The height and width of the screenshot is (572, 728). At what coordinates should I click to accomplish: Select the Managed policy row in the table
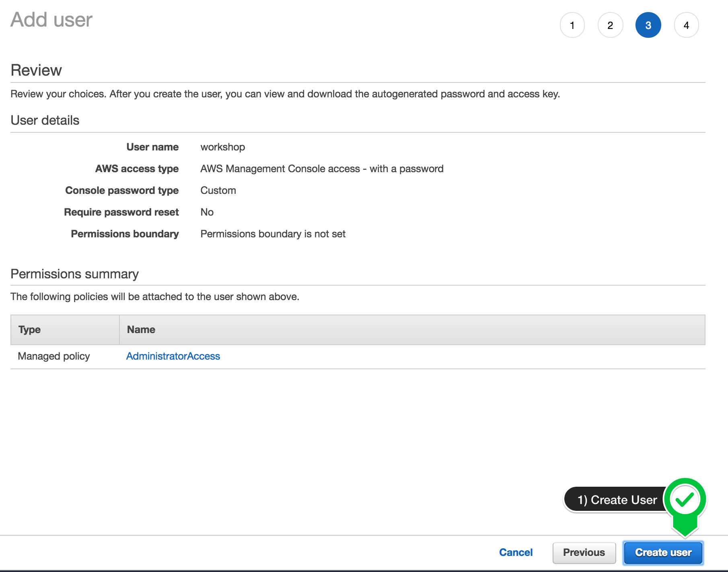[53, 356]
